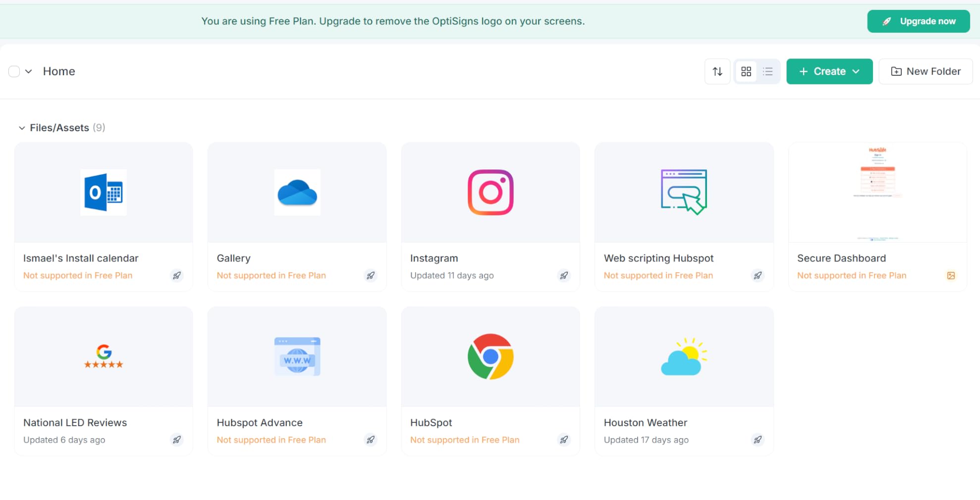Click the rocket icon on Web scripting Hubspot card
The height and width of the screenshot is (500, 980).
pyautogui.click(x=758, y=275)
